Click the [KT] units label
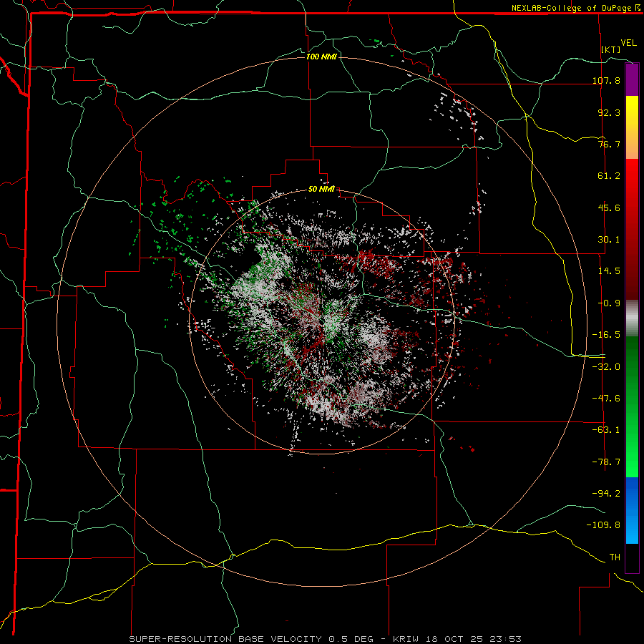The width and height of the screenshot is (644, 644). [x=611, y=49]
